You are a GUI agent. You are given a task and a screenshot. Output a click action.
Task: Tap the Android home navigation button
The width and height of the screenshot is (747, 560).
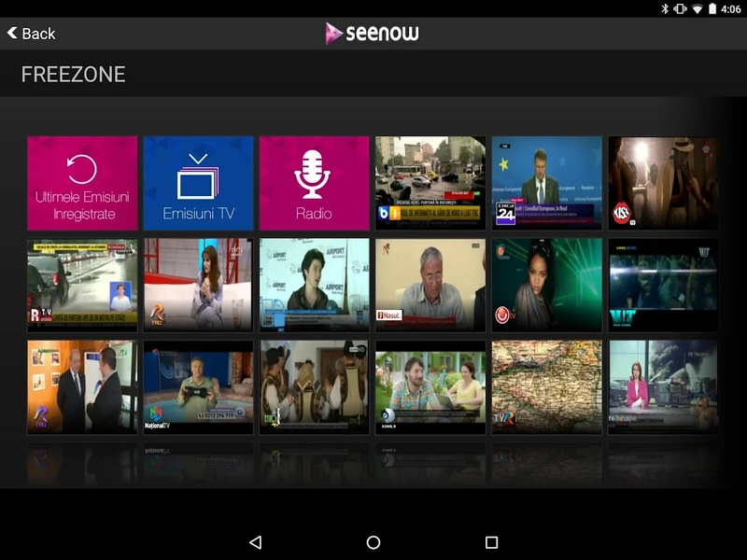pyautogui.click(x=373, y=542)
